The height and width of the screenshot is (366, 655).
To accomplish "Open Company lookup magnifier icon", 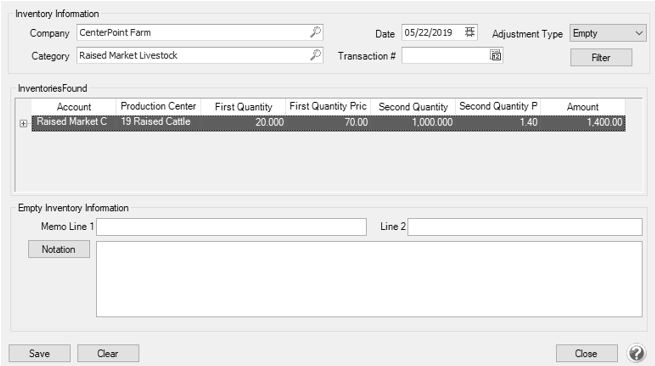I will pos(315,32).
